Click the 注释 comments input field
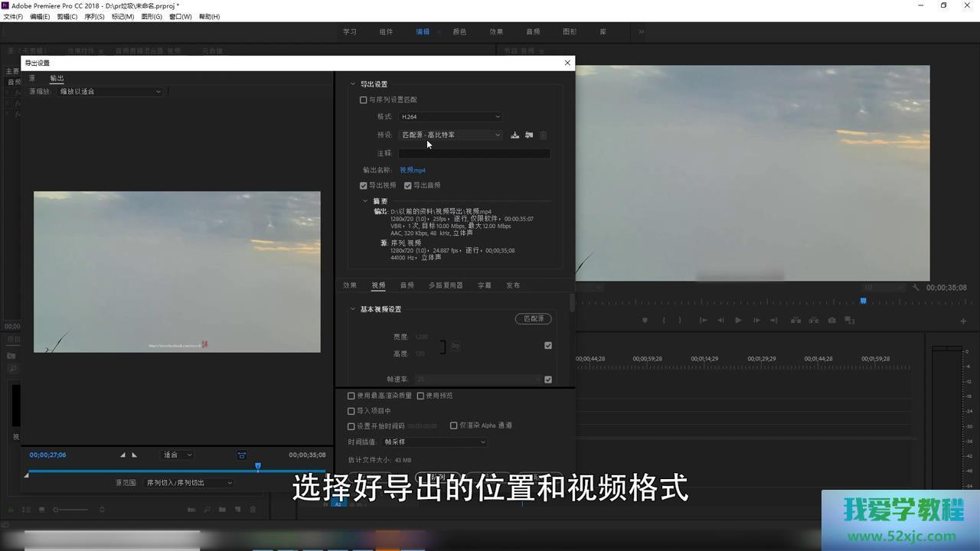The width and height of the screenshot is (980, 551). [474, 153]
